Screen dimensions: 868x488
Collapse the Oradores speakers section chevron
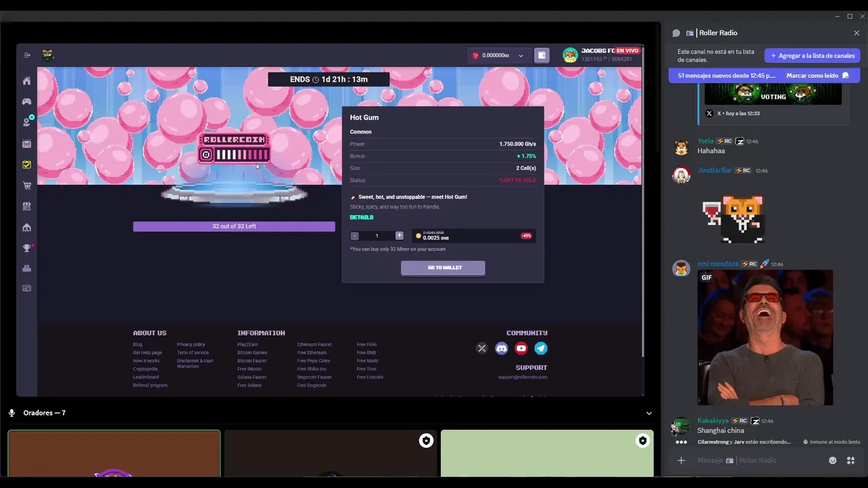[x=649, y=413]
